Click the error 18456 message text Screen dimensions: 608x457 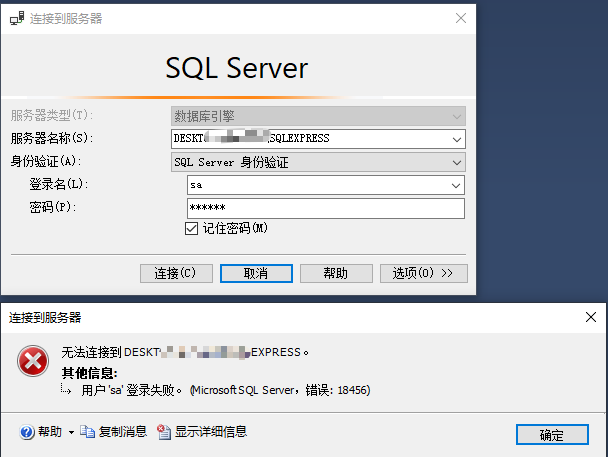pyautogui.click(x=226, y=390)
